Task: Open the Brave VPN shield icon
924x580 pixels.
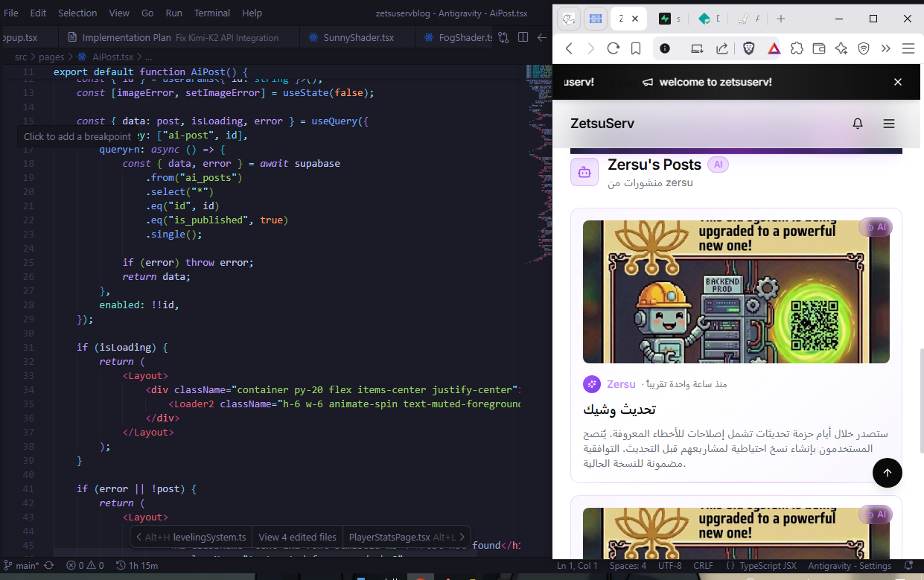Action: [x=864, y=48]
